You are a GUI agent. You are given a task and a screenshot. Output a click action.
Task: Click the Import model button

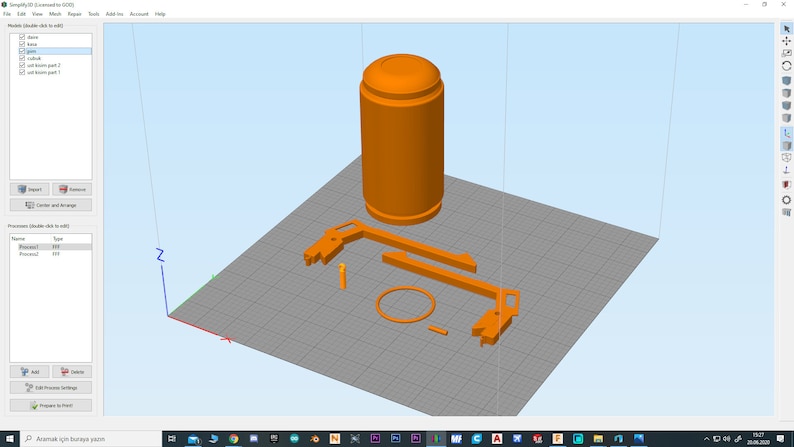point(29,189)
